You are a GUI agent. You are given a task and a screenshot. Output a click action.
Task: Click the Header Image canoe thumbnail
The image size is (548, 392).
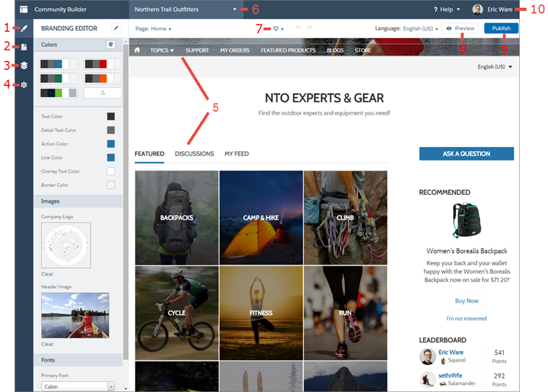[75, 316]
